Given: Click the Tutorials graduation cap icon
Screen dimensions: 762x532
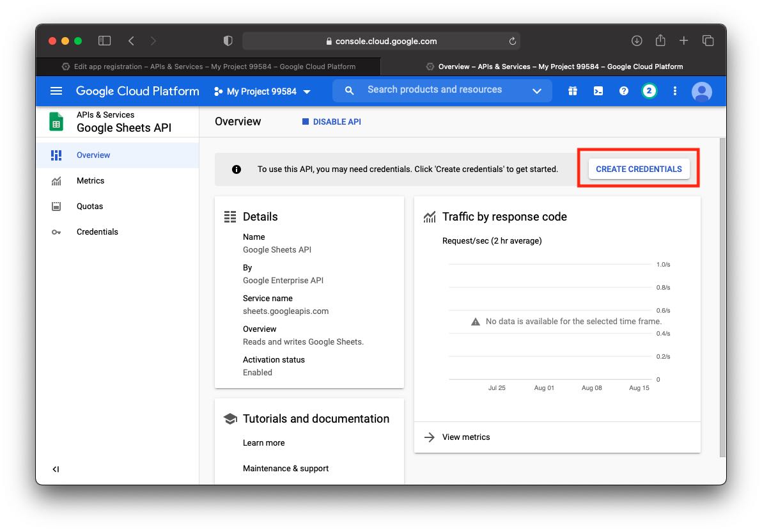Looking at the screenshot, I should (230, 419).
